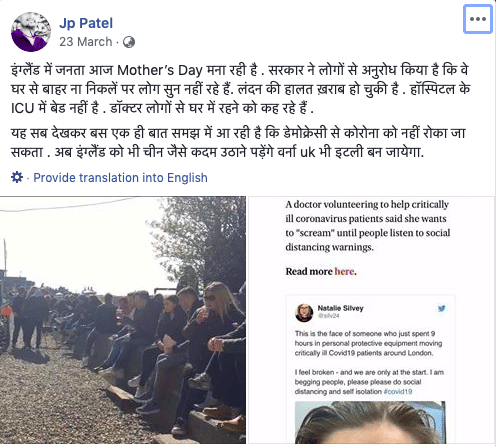
Task: Click the tweet text about 9 hours in PPE
Action: 368,343
